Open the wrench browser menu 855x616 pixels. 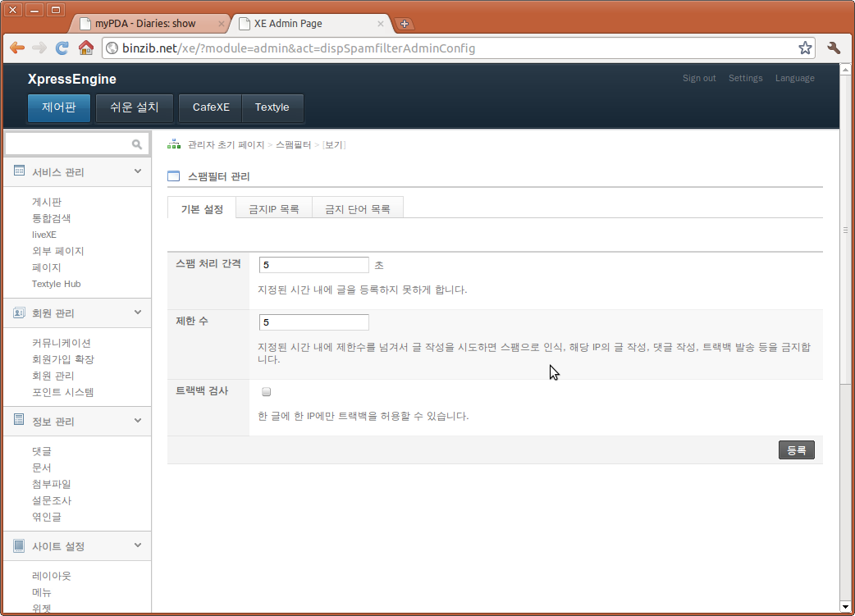(834, 48)
